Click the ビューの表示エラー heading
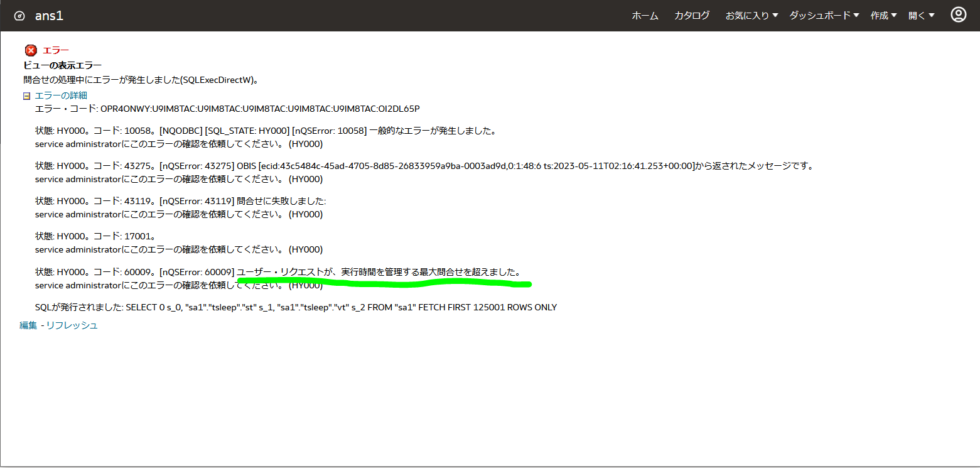Screen dimensions: 980x468 (62, 65)
